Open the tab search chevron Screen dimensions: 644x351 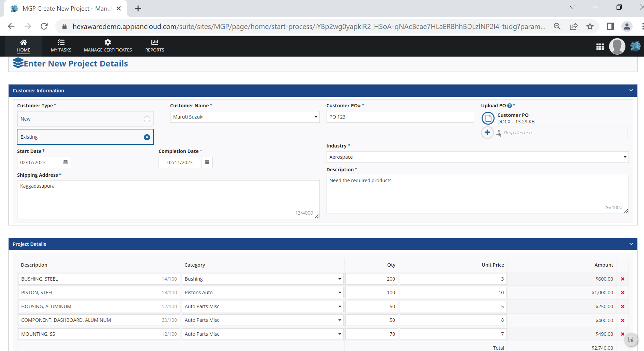pyautogui.click(x=572, y=7)
